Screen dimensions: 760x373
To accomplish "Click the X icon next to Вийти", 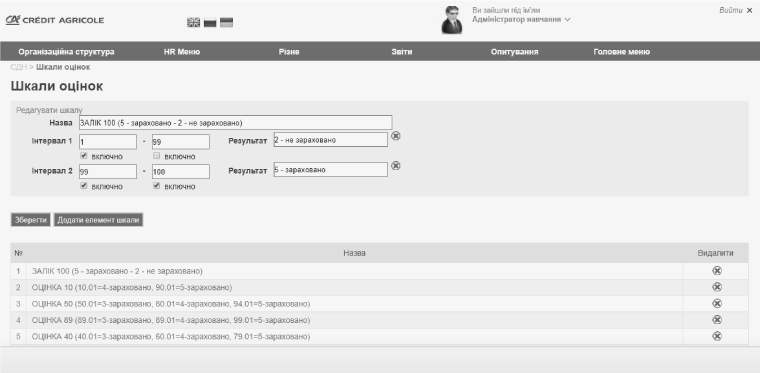I will (x=749, y=10).
